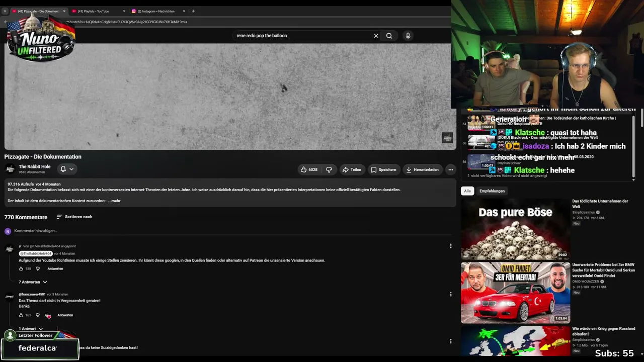Screen dimensions: 644x362
Task: Open OMID MOUAZZEN channel link
Action: (586, 282)
